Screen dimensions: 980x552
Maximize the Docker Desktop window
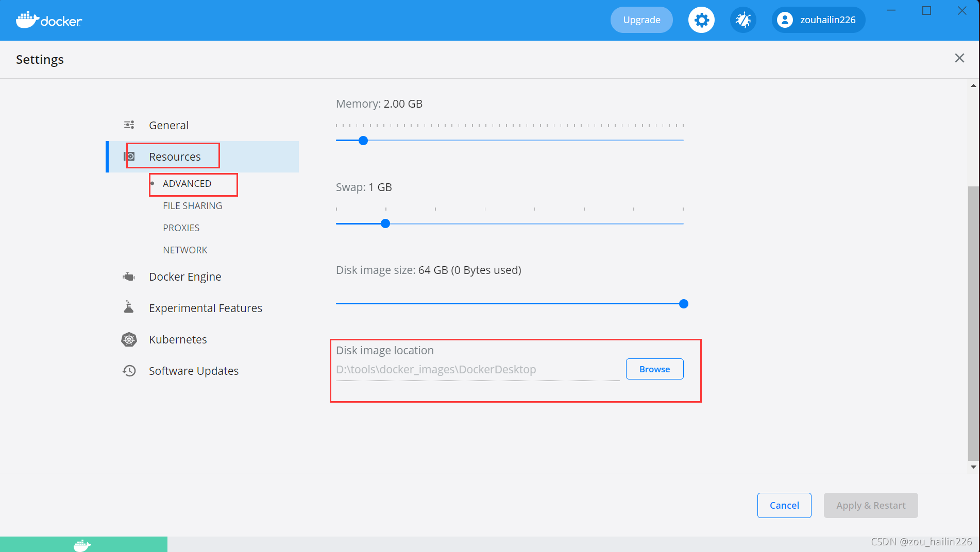pos(926,10)
